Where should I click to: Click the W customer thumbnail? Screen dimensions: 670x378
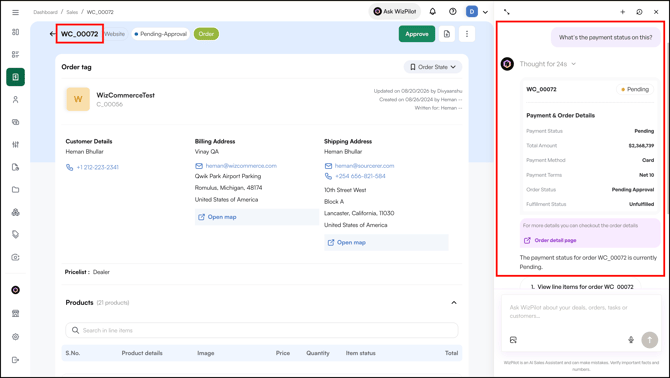[78, 99]
